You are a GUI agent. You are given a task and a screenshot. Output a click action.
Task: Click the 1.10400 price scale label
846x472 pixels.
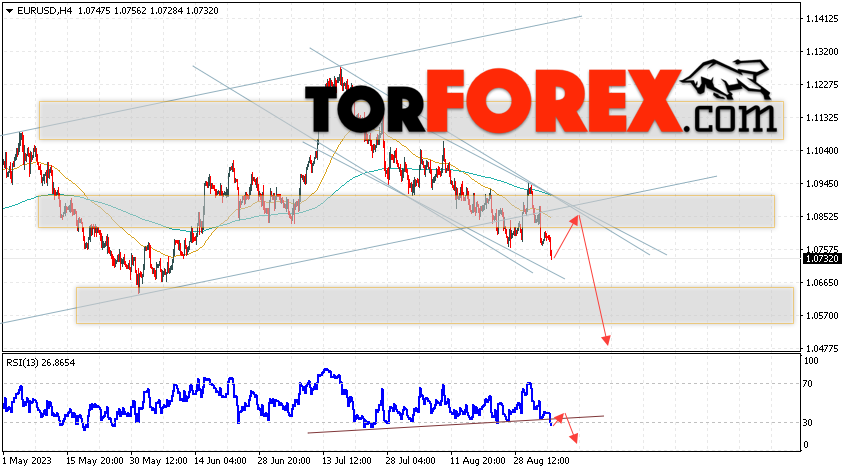(822, 151)
